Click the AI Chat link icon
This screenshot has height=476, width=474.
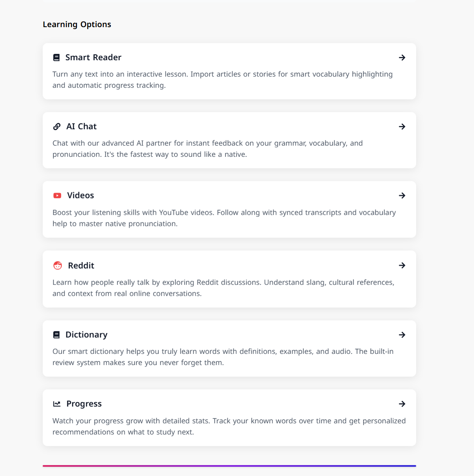pyautogui.click(x=57, y=126)
